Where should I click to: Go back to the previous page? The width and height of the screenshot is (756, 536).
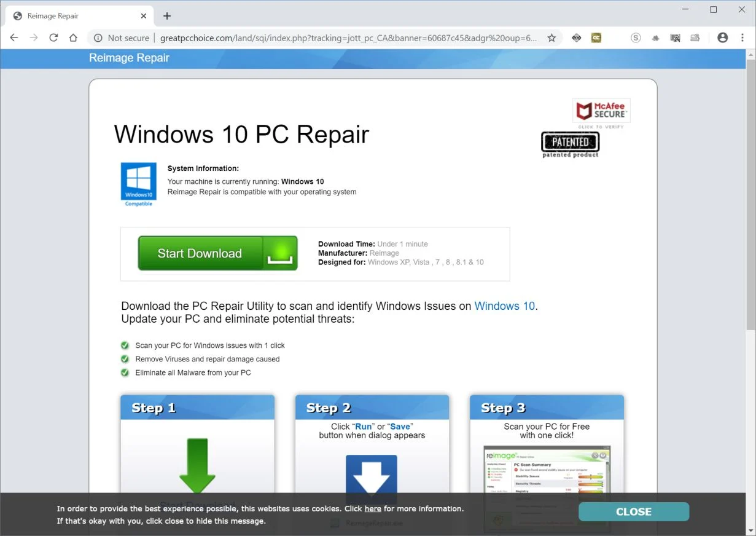point(14,37)
